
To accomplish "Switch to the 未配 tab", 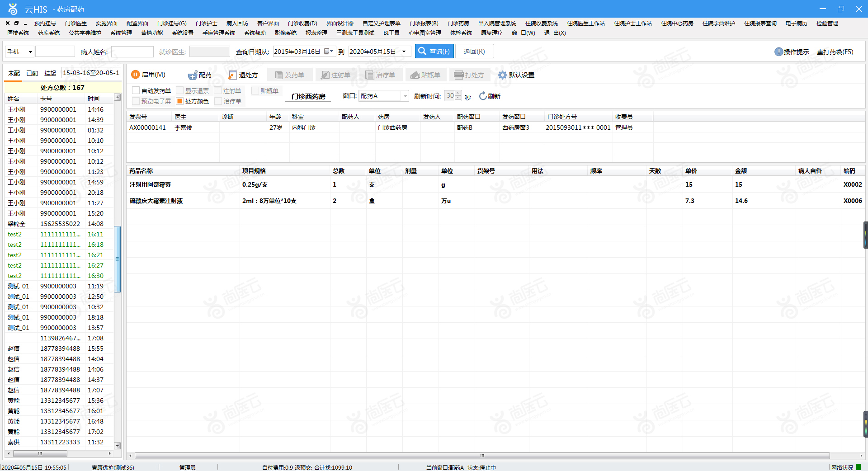I will 14,73.
